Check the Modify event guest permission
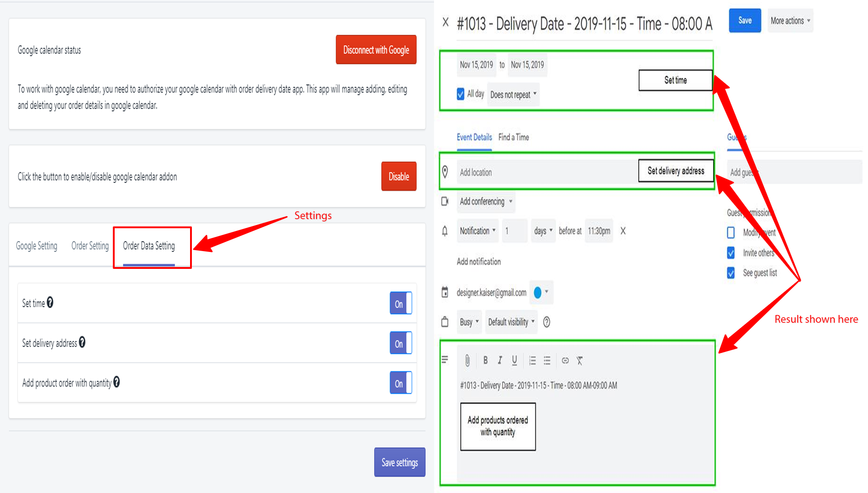The width and height of the screenshot is (868, 493). [731, 233]
